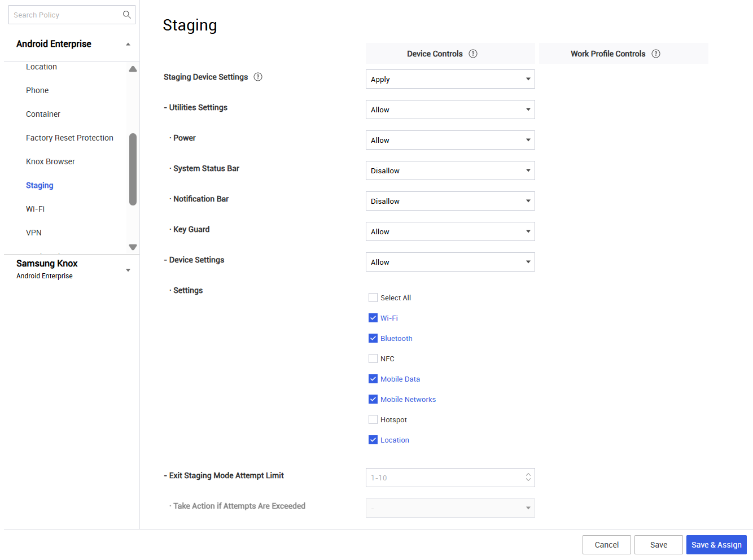Expand the Samsung Knox section
Screen dimensions: 753x560
(x=128, y=269)
